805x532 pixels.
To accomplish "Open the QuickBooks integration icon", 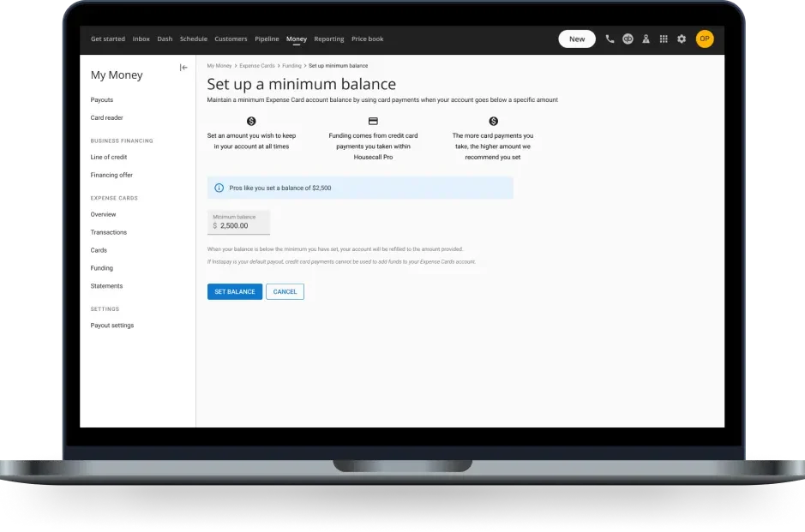I will [x=628, y=39].
